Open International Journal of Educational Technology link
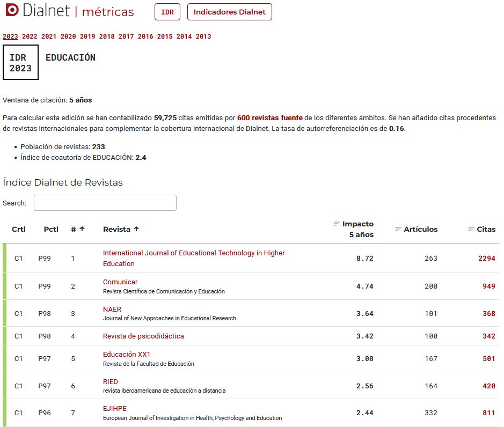The image size is (504, 427). click(x=194, y=259)
